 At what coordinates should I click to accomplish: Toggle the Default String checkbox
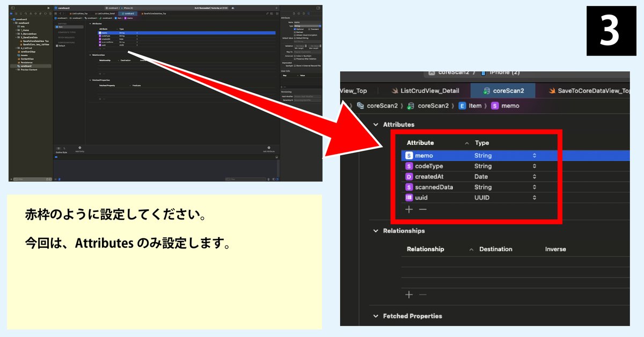[x=295, y=38]
